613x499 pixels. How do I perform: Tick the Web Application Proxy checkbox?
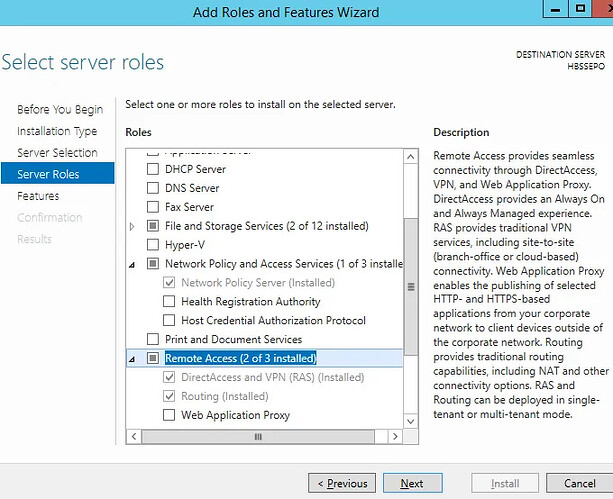pyautogui.click(x=169, y=415)
